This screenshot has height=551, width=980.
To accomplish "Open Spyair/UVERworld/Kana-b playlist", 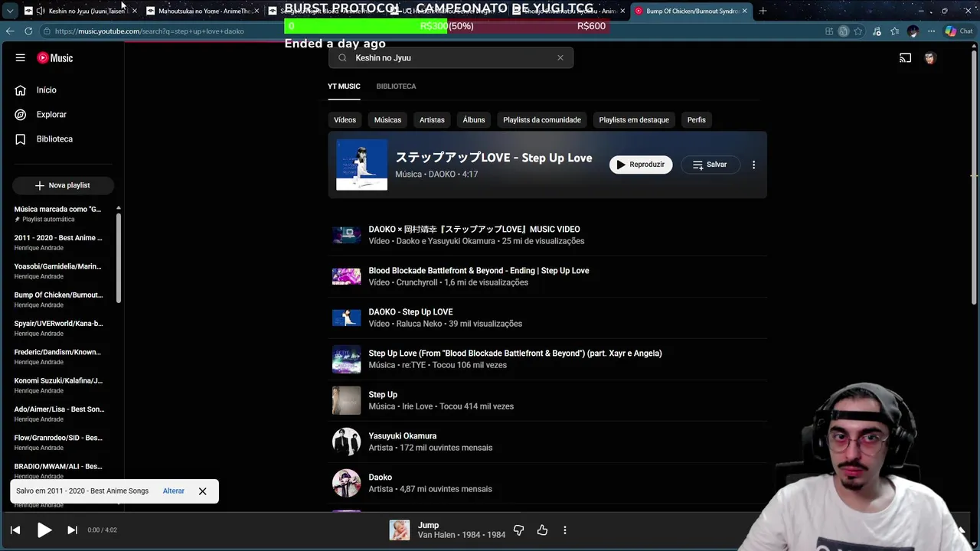I will 58,328.
